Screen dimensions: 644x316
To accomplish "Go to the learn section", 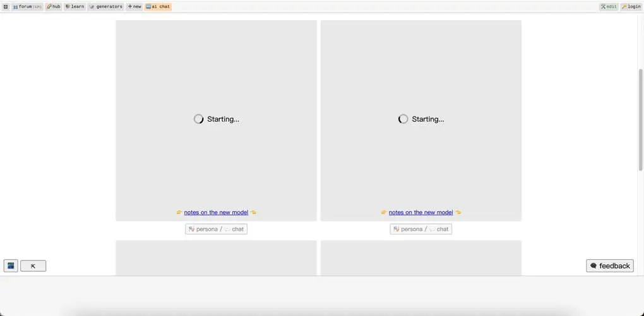I will (x=75, y=6).
